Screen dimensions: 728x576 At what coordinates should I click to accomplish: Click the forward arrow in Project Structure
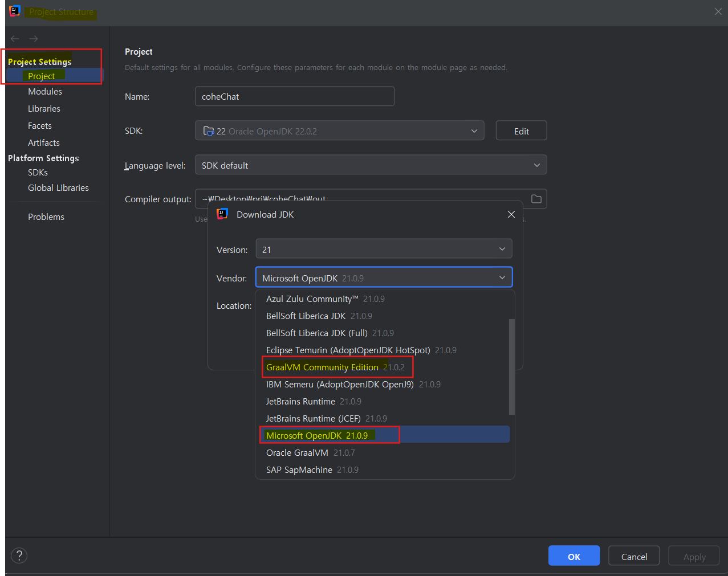34,39
